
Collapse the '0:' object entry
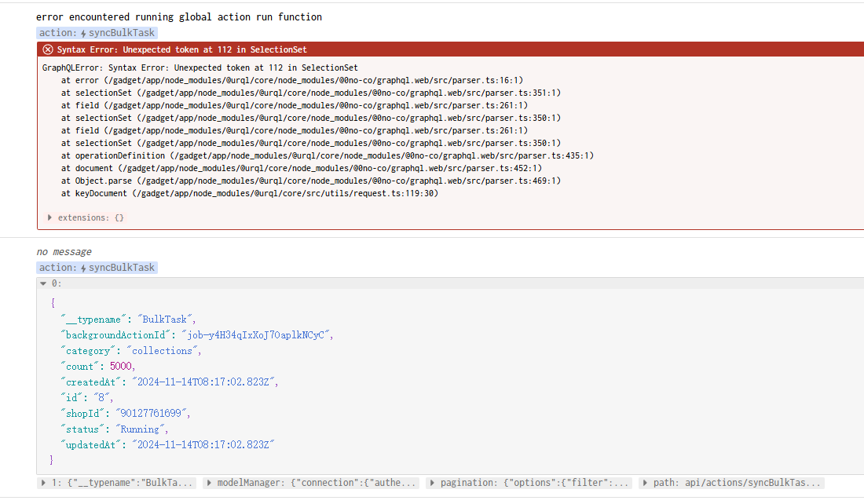point(43,283)
